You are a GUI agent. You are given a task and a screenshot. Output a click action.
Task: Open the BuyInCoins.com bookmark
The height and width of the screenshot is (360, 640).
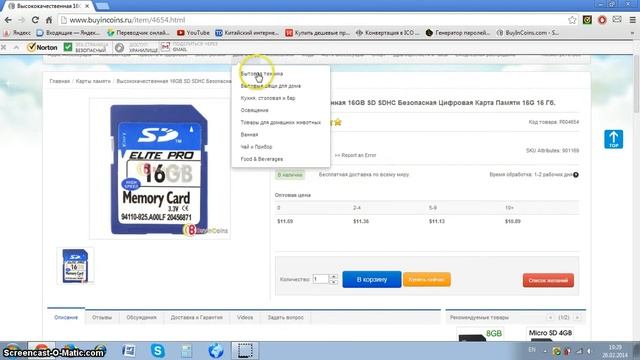[528, 33]
